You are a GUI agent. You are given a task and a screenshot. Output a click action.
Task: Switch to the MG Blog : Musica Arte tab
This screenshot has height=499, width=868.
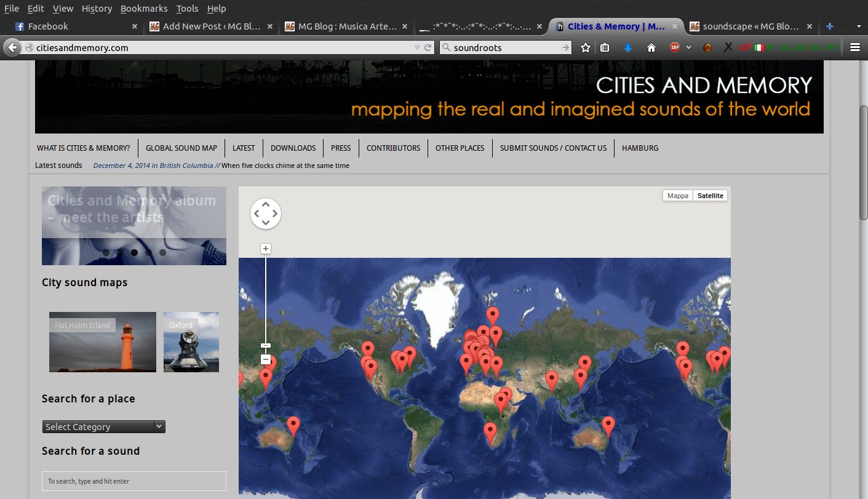coord(347,26)
